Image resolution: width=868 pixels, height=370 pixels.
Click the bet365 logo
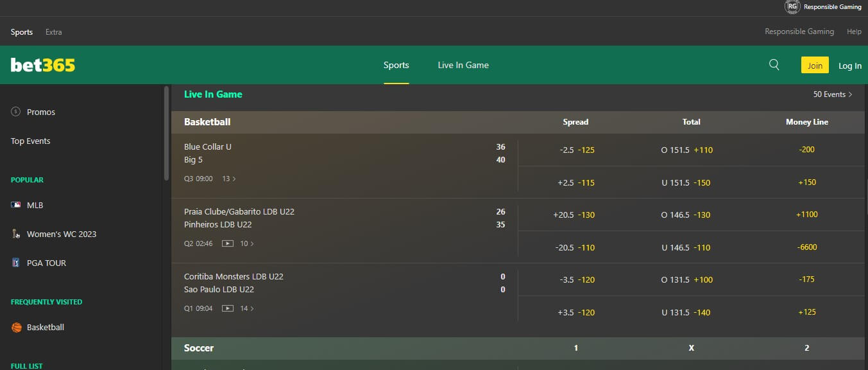43,65
